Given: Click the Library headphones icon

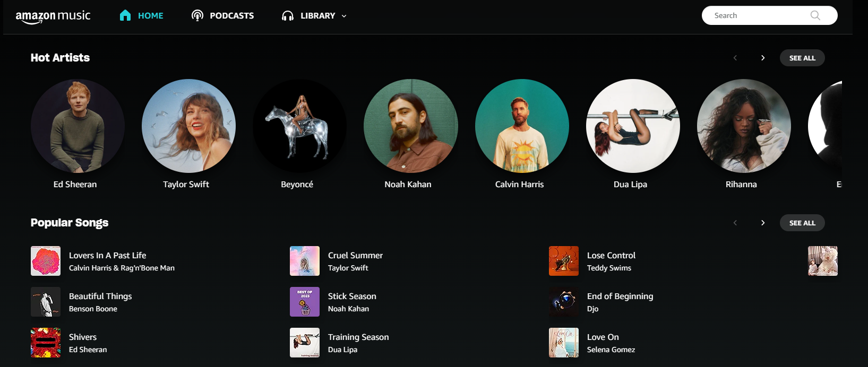Looking at the screenshot, I should [x=288, y=16].
